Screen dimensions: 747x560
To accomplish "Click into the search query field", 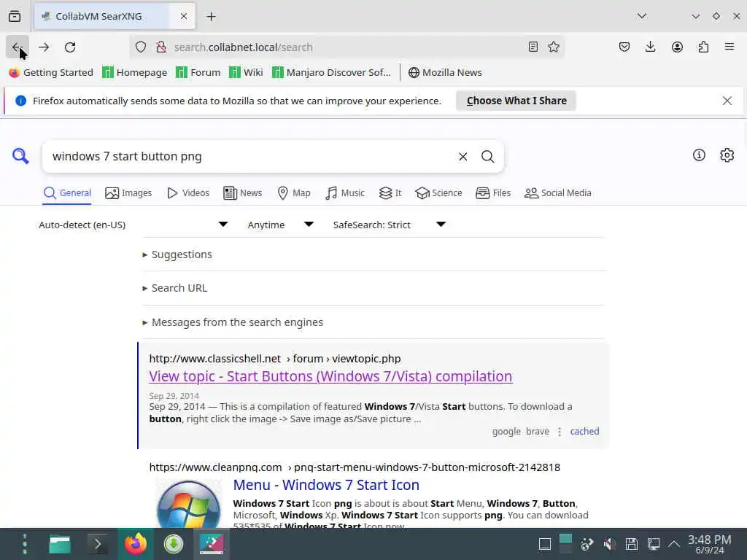I will 250,157.
